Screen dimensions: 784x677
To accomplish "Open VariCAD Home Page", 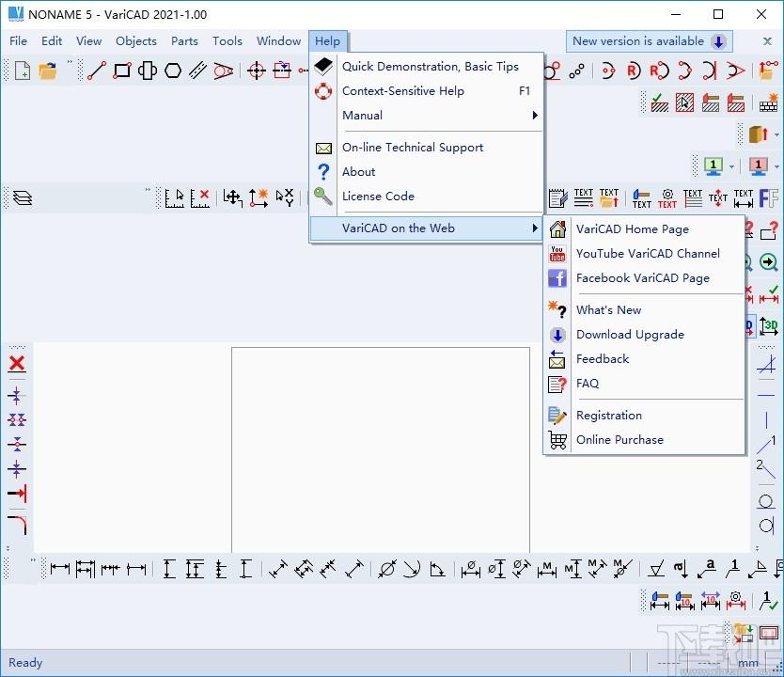I will pyautogui.click(x=645, y=229).
